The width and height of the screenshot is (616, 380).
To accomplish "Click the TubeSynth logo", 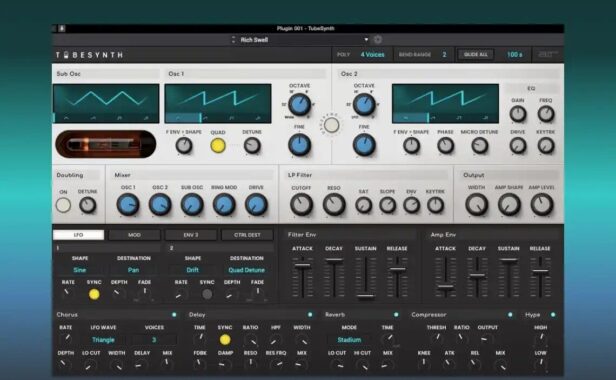I will [89, 55].
